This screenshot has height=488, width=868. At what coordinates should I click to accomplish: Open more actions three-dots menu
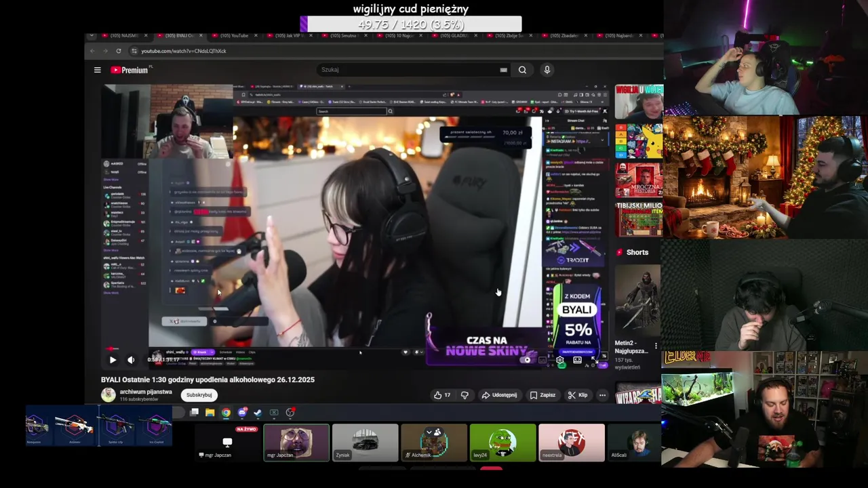[x=602, y=395]
